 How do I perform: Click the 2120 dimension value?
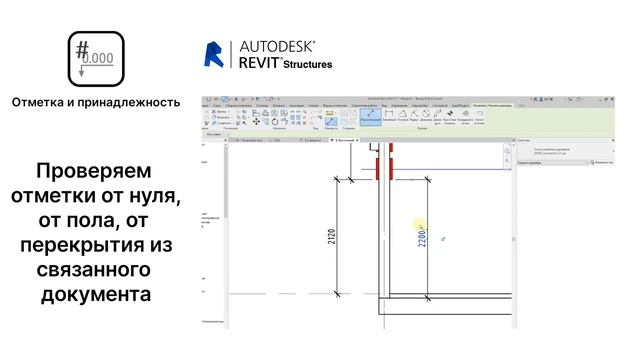coord(331,236)
